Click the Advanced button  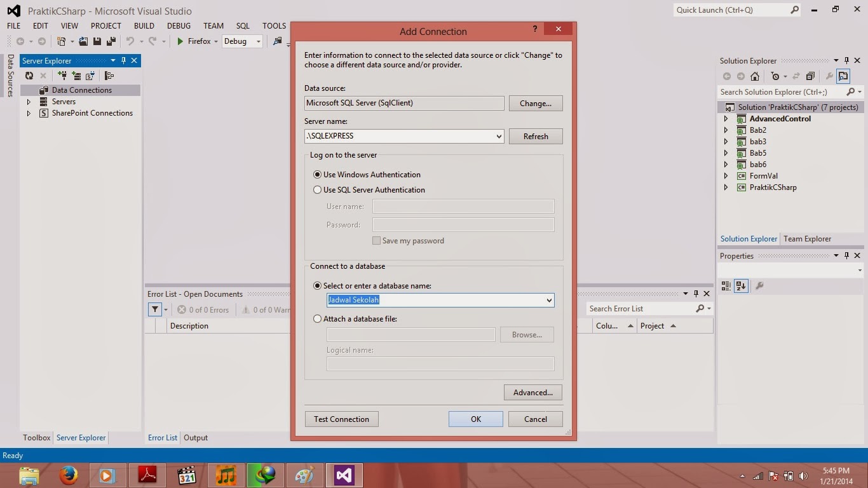532,392
